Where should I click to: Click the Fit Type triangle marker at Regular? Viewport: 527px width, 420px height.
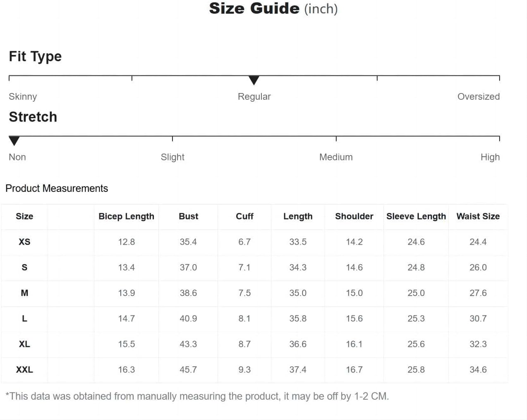point(254,80)
